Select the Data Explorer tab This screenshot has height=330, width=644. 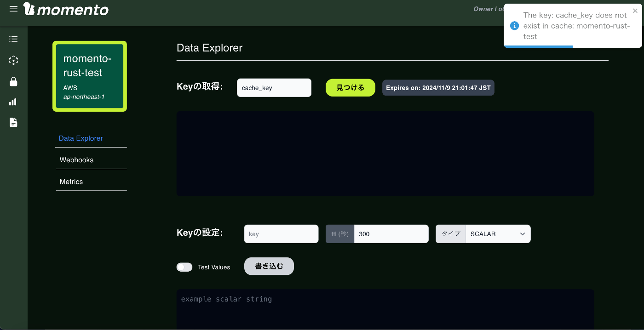[x=81, y=138]
